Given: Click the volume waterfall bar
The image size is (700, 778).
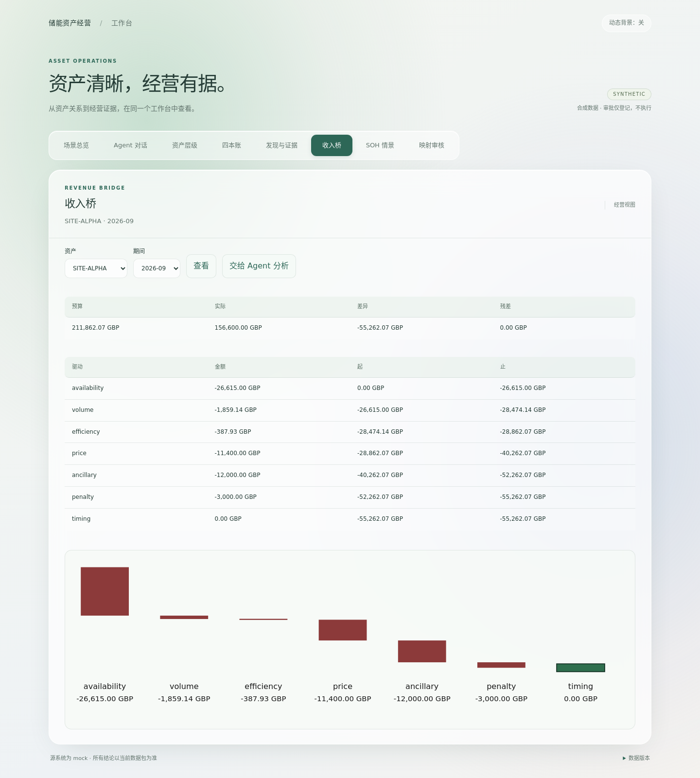Looking at the screenshot, I should click(184, 617).
